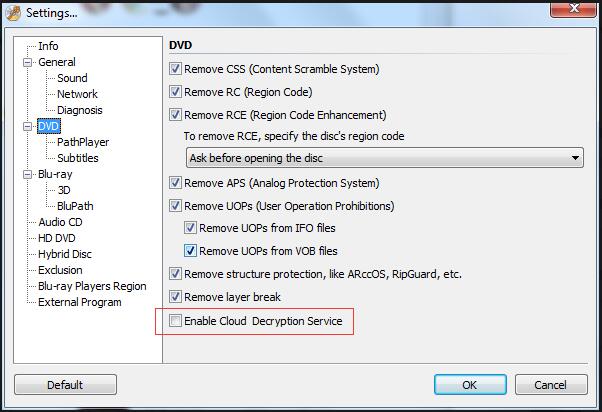This screenshot has width=602, height=412.
Task: Open External Program settings
Action: point(79,302)
